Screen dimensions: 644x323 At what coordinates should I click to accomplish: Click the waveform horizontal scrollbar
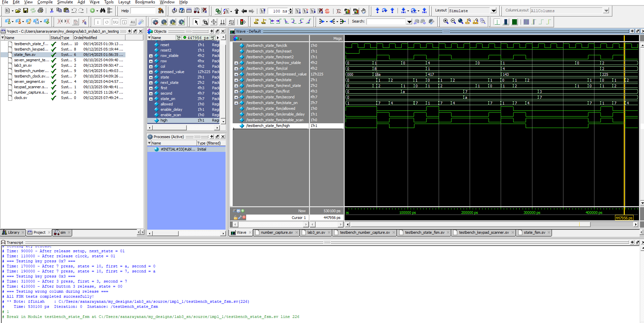coord(472,224)
